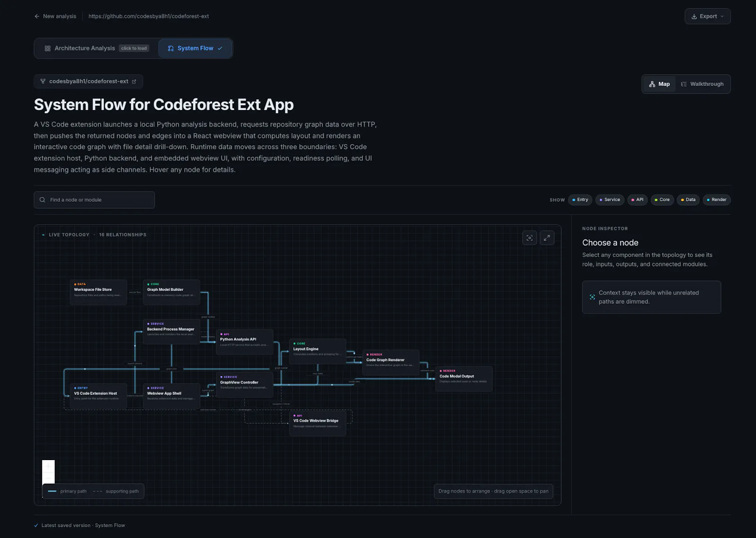Image resolution: width=756 pixels, height=538 pixels.
Task: Click the Map nodes icon
Action: 652,84
